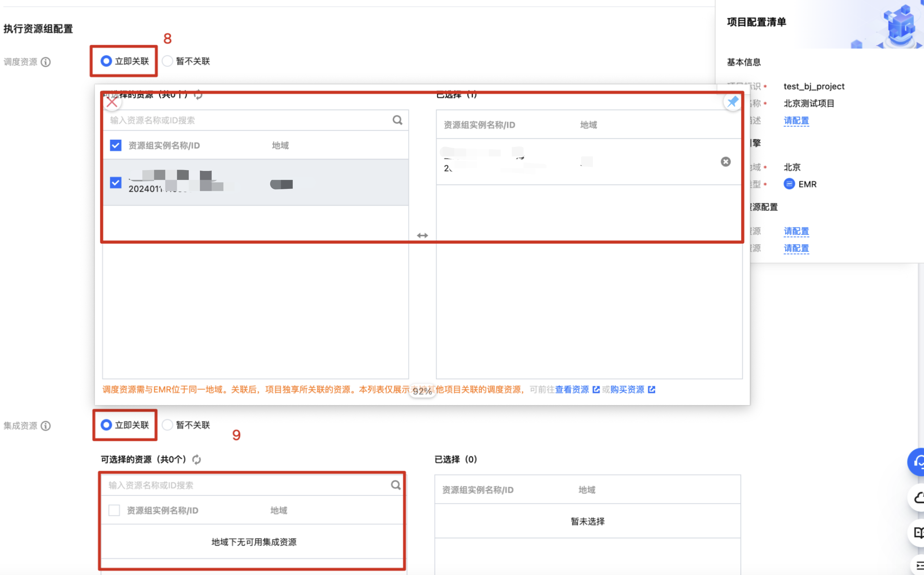Click 请配置 link next to project description

click(796, 121)
